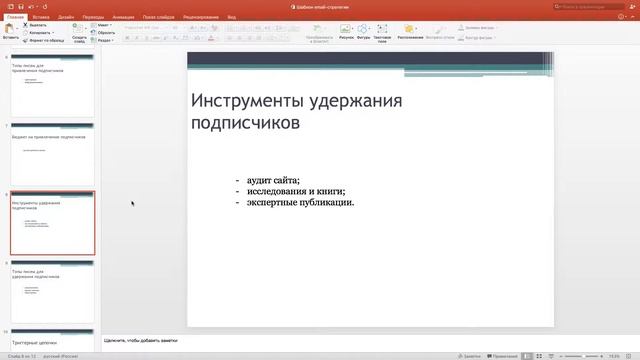Create a new slide (Создать слайд)
The height and width of the screenshot is (360, 640).
click(78, 33)
